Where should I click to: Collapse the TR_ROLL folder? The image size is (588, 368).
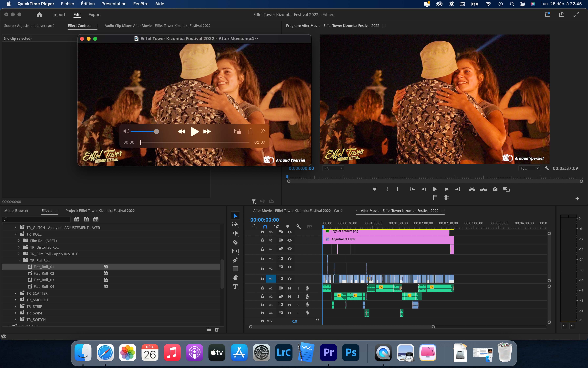click(x=16, y=234)
